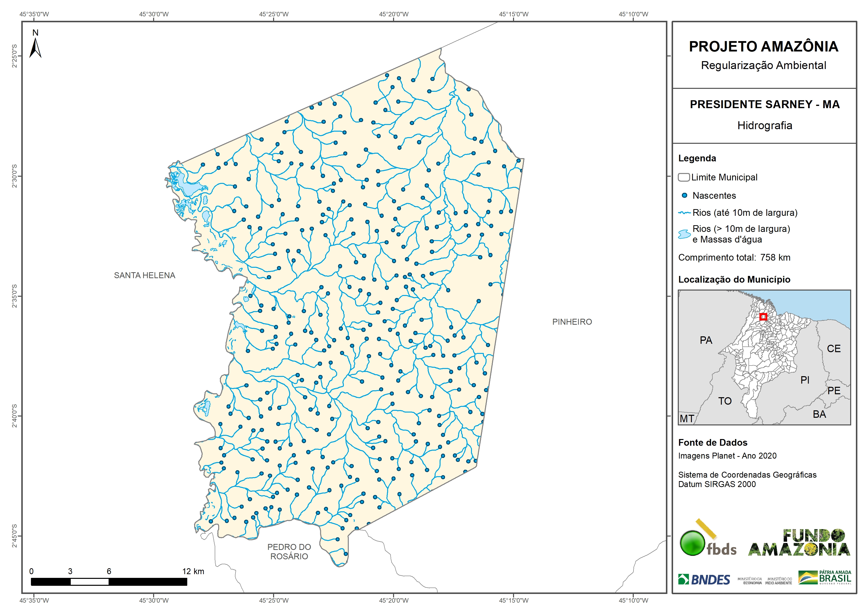Click the Nascentes blue dot legend symbol
The width and height of the screenshot is (868, 614).
(x=684, y=196)
